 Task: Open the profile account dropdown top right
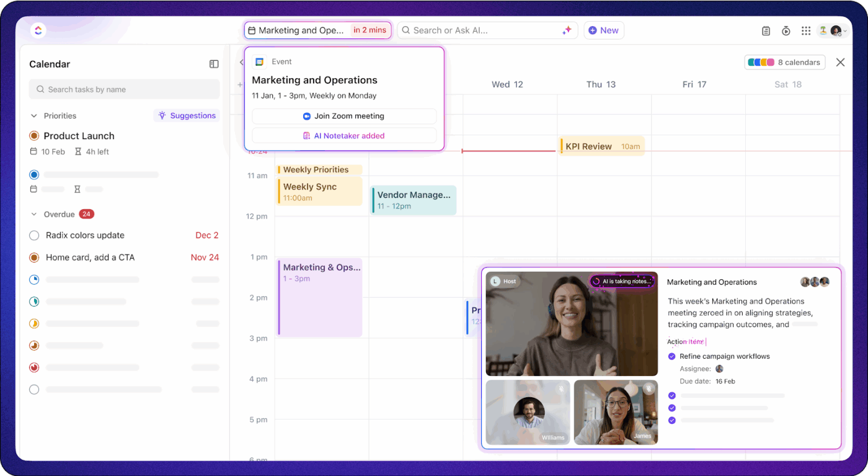click(836, 30)
